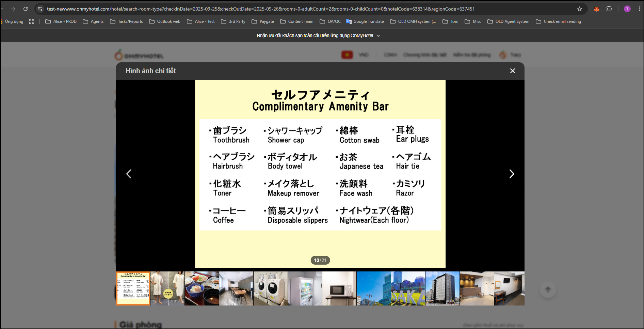Screen dimensions: 644x329
Task: Close the Hình ảnh chi tiết image viewer
Action: (x=512, y=71)
